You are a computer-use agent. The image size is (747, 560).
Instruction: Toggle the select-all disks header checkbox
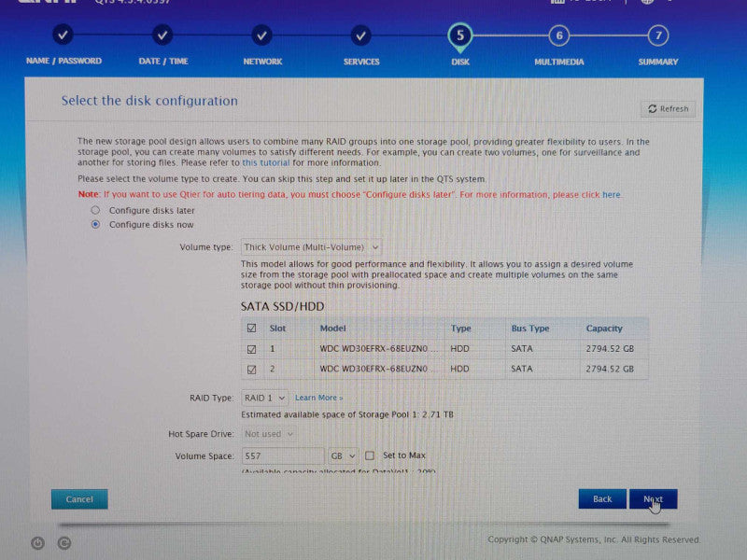(x=251, y=329)
